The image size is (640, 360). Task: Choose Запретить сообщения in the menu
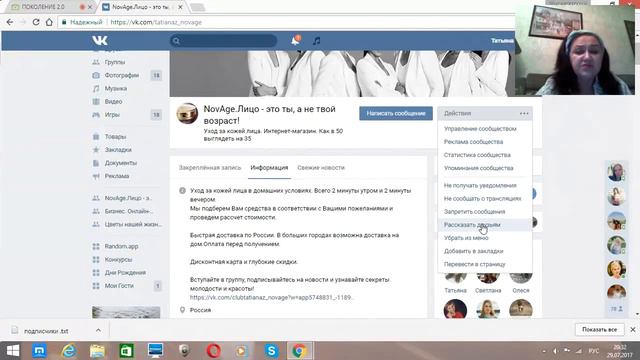point(474,211)
